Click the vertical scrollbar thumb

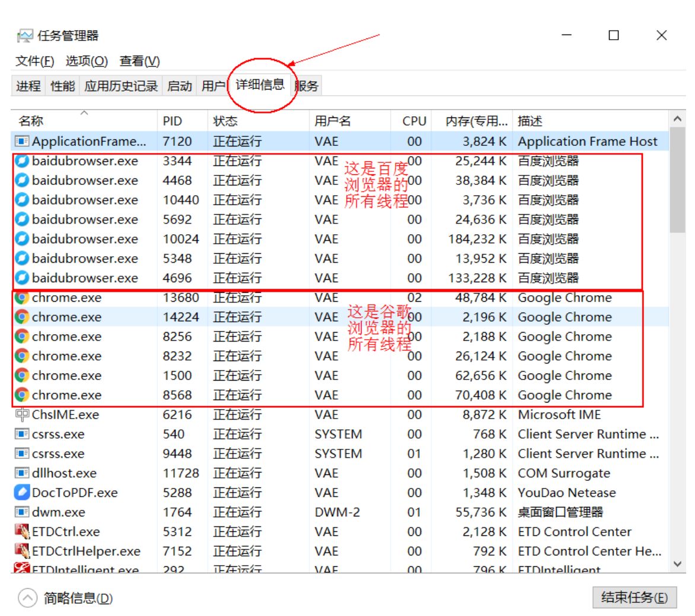[x=677, y=180]
